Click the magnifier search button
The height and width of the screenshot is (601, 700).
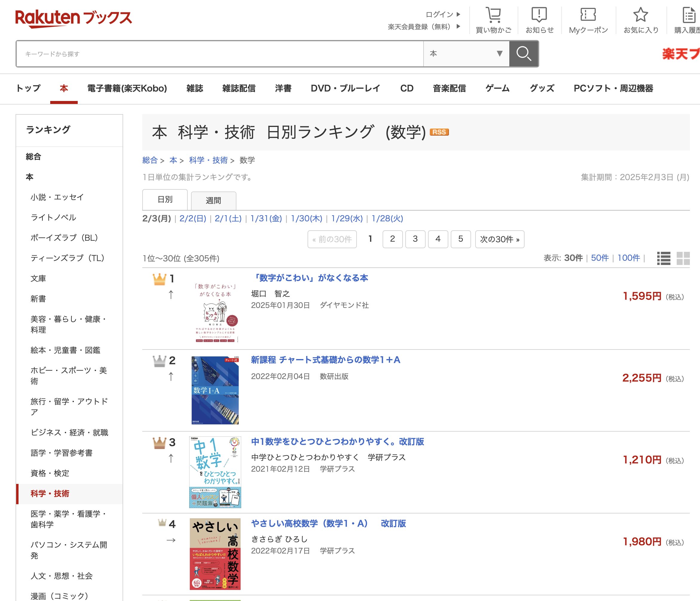tap(524, 54)
